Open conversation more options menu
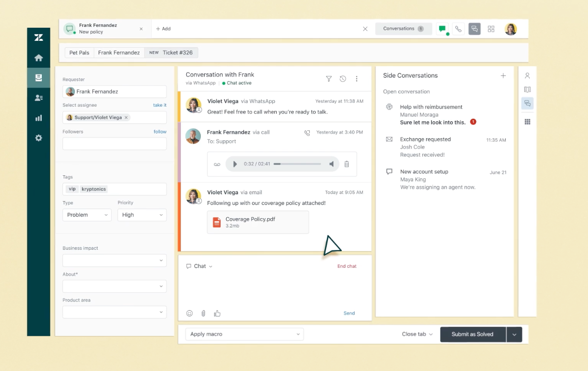This screenshot has width=588, height=371. coord(356,79)
